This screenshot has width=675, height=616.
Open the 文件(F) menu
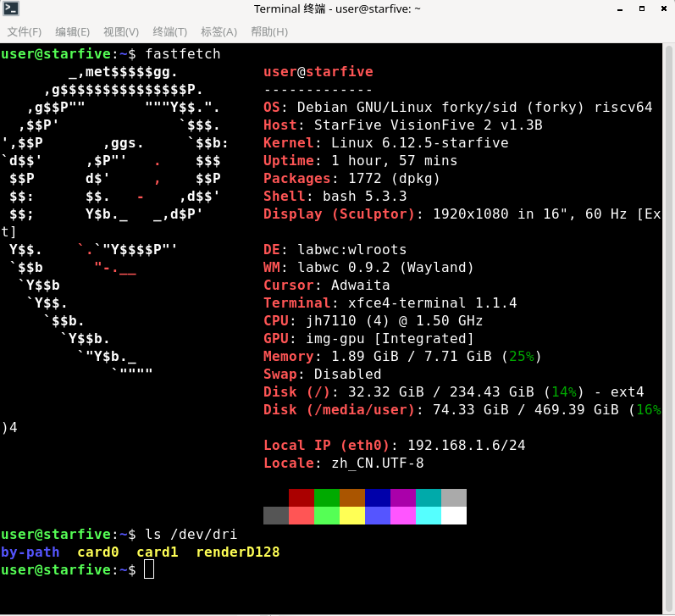coord(25,32)
